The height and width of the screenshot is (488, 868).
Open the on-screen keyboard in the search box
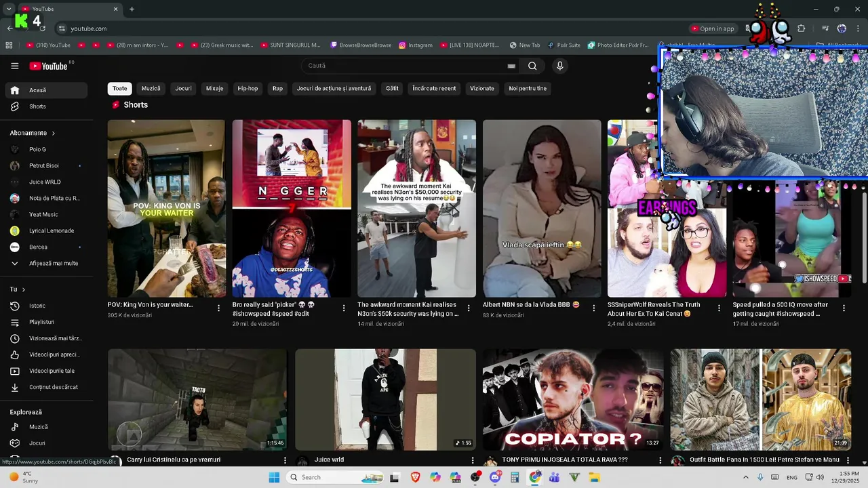(x=511, y=66)
